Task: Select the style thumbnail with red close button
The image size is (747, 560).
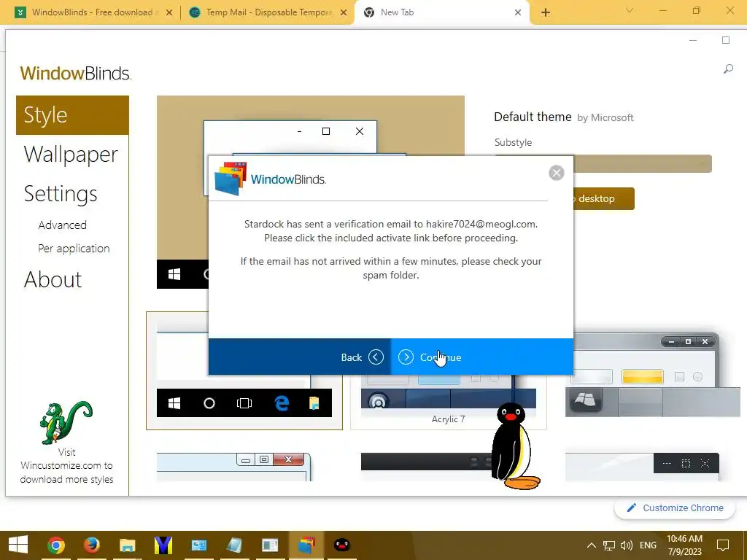Action: (233, 466)
